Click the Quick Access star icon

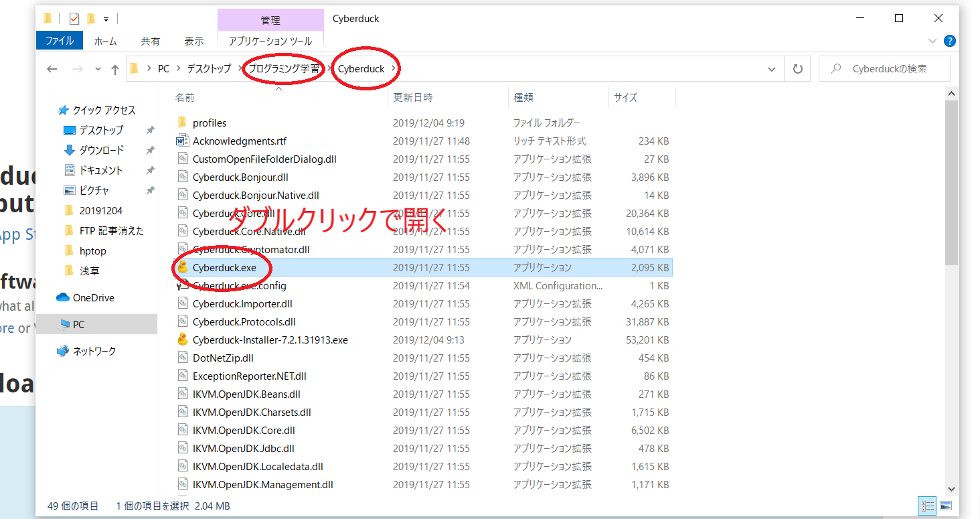pos(64,110)
